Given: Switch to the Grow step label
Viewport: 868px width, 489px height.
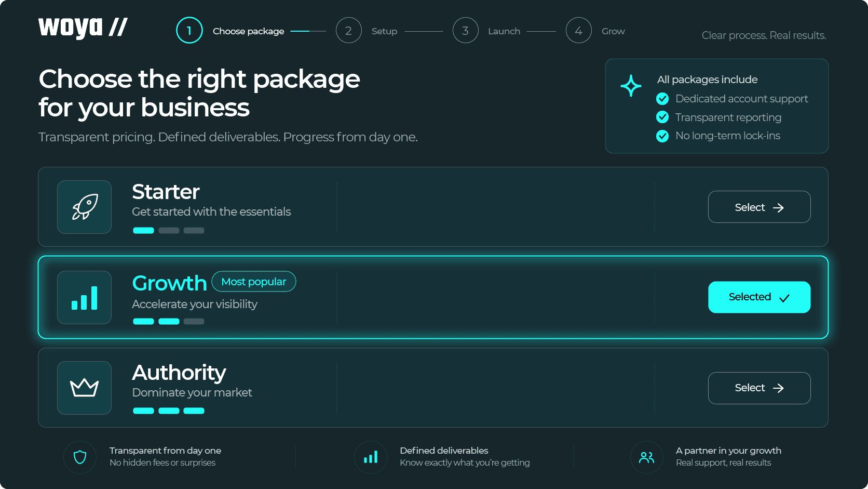Looking at the screenshot, I should click(x=613, y=31).
